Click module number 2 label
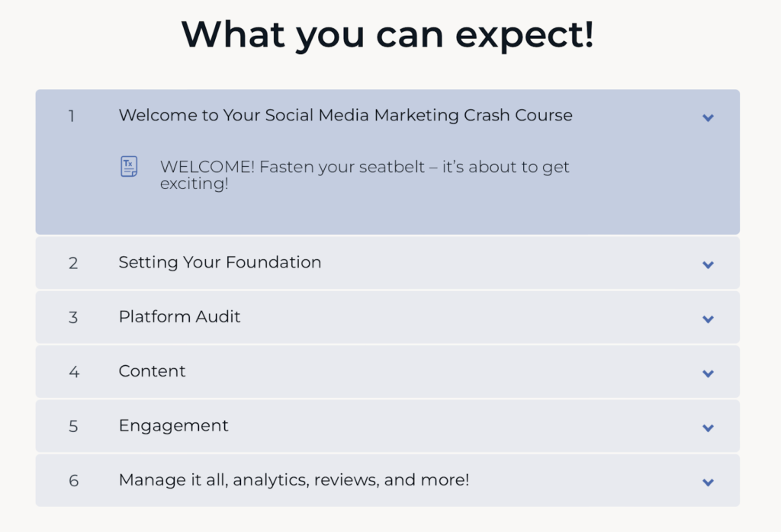 tap(73, 263)
